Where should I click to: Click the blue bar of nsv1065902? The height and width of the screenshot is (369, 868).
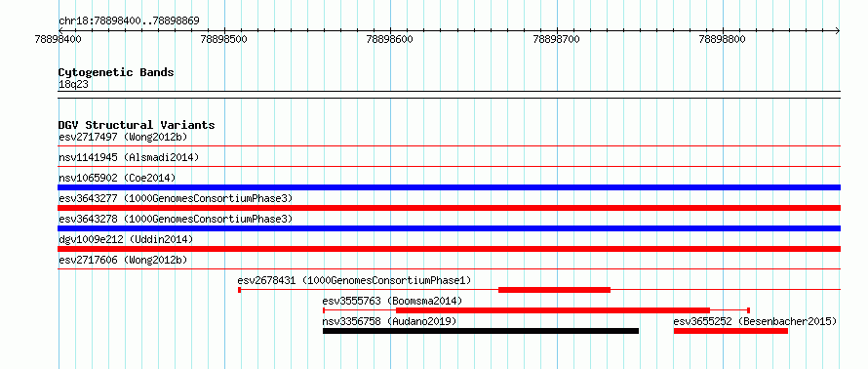pyautogui.click(x=449, y=187)
